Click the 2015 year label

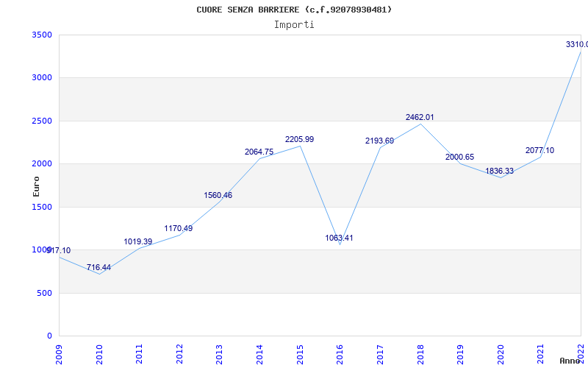pyautogui.click(x=300, y=354)
